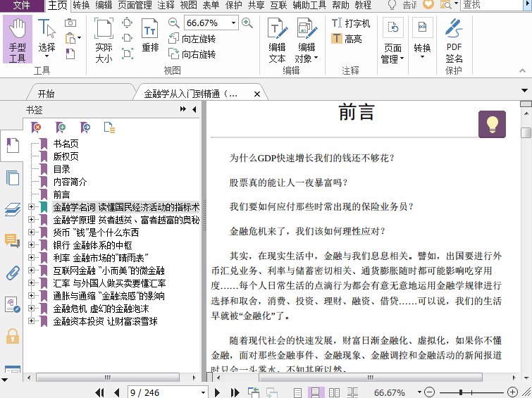The width and height of the screenshot is (532, 398).
Task: Enable continuous facing view mode
Action: (352, 392)
